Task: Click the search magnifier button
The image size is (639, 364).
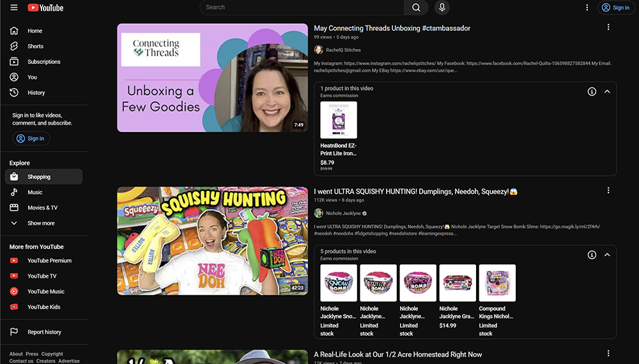Action: [416, 7]
